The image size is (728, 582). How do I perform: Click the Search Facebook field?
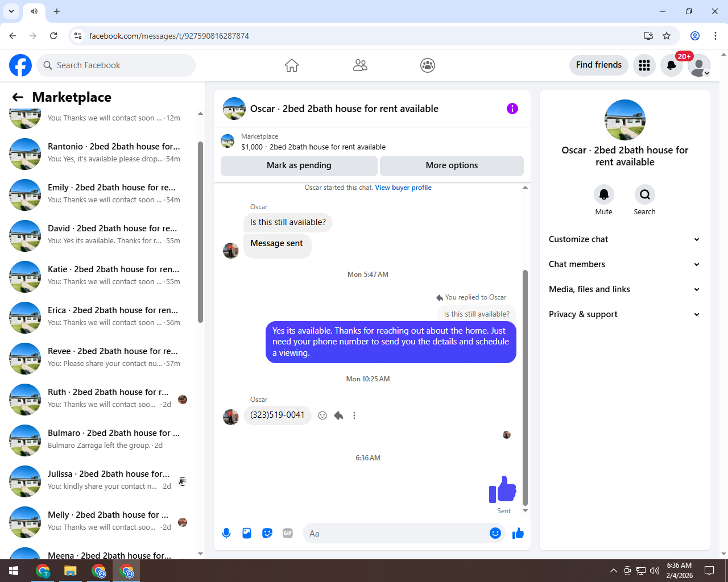click(116, 65)
